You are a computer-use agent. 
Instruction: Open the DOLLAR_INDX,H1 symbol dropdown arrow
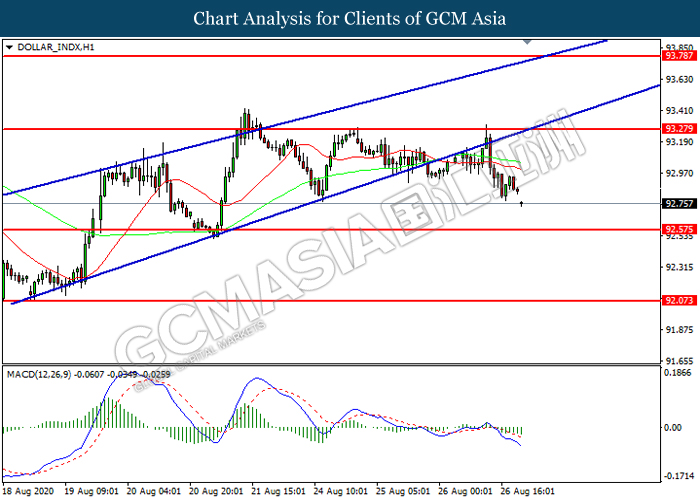(x=9, y=47)
